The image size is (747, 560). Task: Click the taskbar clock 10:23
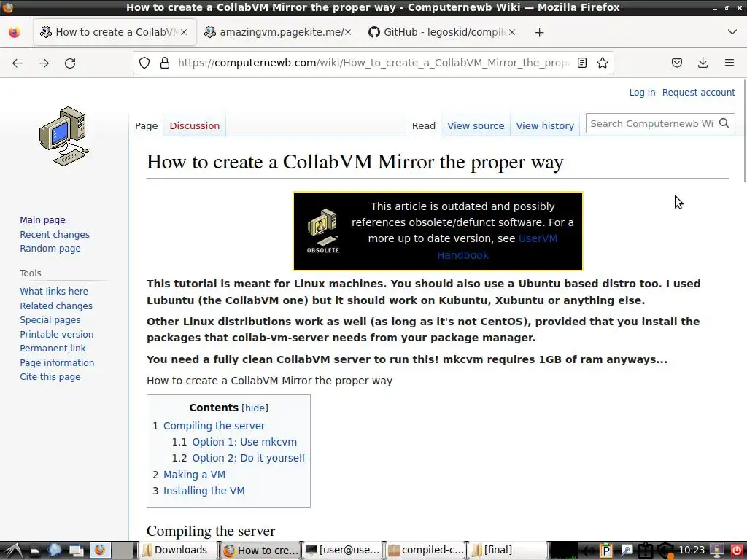(x=691, y=550)
